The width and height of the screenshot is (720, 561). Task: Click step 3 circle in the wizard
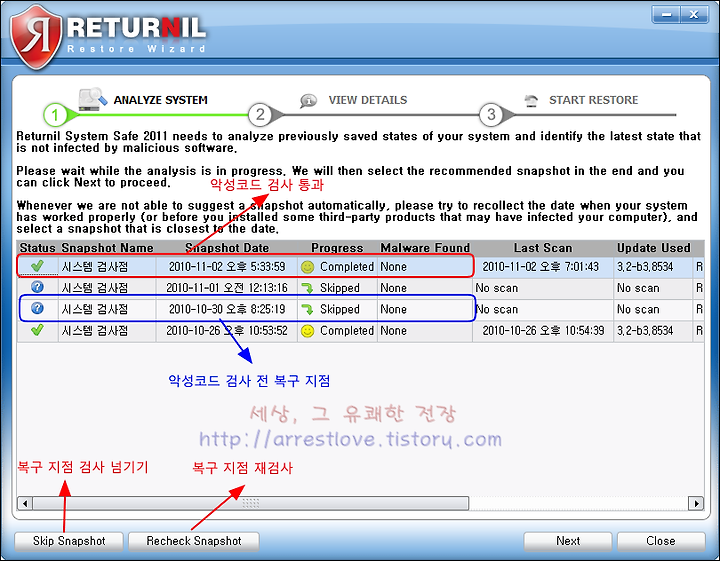pyautogui.click(x=491, y=114)
